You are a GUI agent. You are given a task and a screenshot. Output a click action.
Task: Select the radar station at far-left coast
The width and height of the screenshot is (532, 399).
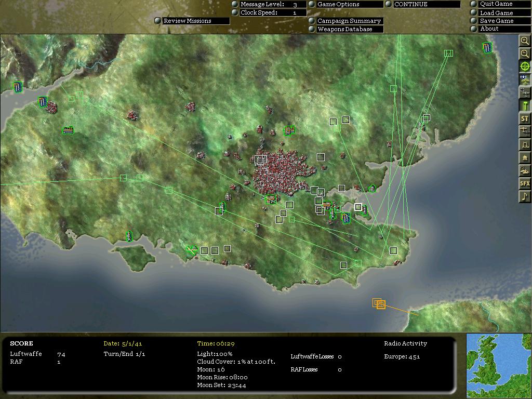coord(18,87)
